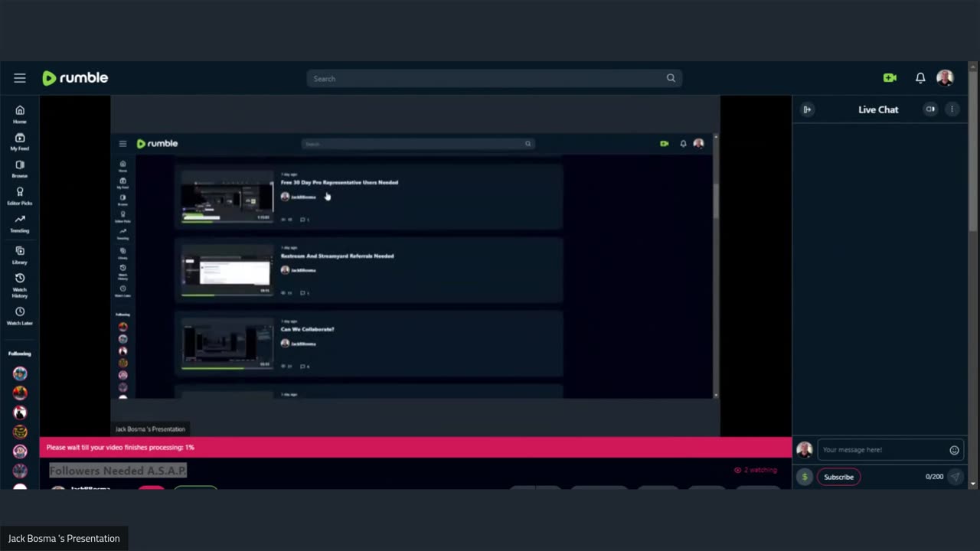980x551 pixels.
Task: Click the chat user avatar beside message box
Action: [x=804, y=450]
